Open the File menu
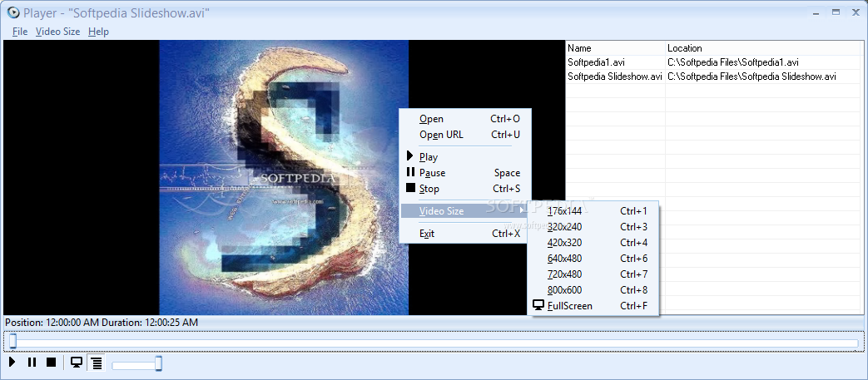Screen dimensions: 868x380 click(x=20, y=32)
